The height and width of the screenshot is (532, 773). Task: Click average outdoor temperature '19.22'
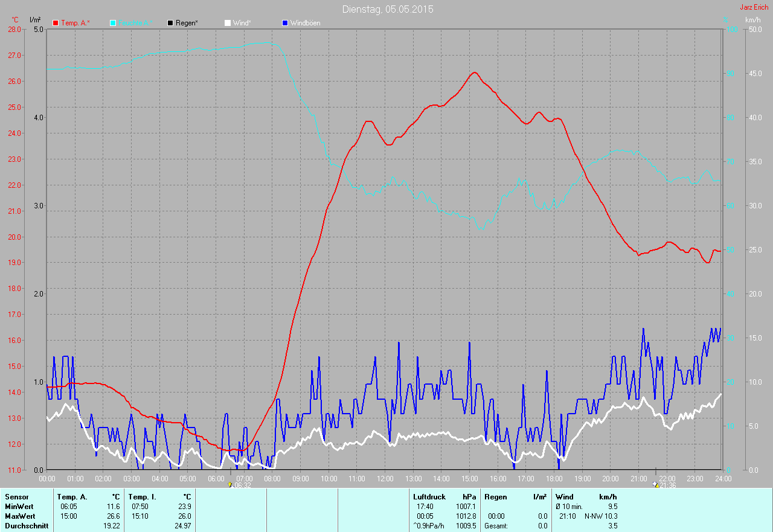click(112, 526)
